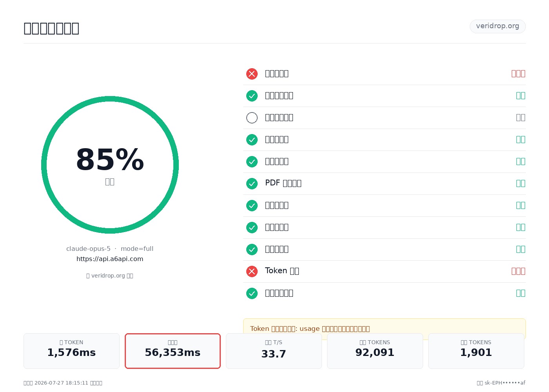Click the green check just above the warning banner
Image resolution: width=549 pixels, height=392 pixels.
click(252, 293)
